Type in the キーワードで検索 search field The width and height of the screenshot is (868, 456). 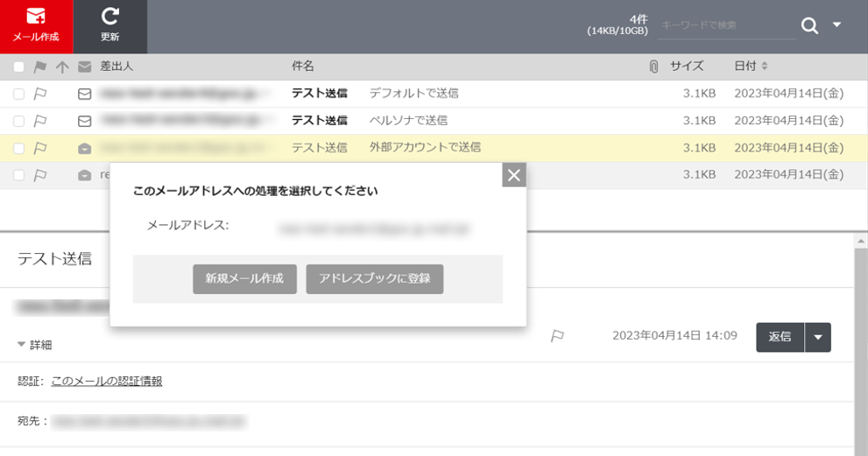click(x=725, y=25)
